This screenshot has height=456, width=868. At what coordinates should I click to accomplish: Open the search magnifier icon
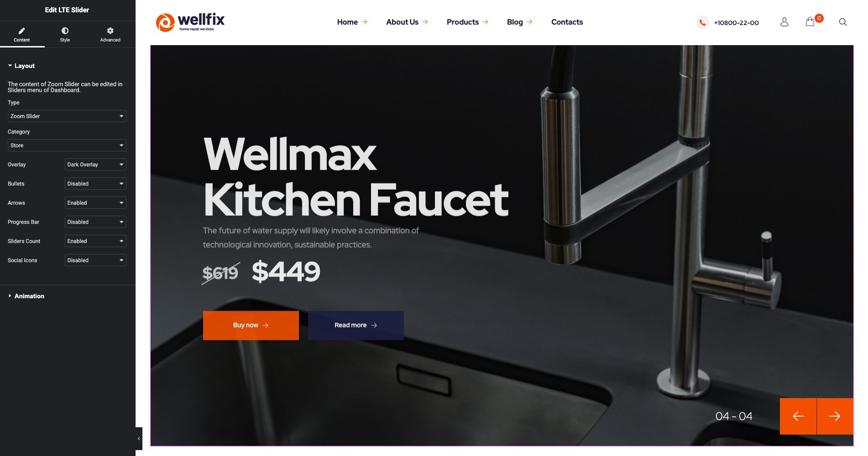843,22
